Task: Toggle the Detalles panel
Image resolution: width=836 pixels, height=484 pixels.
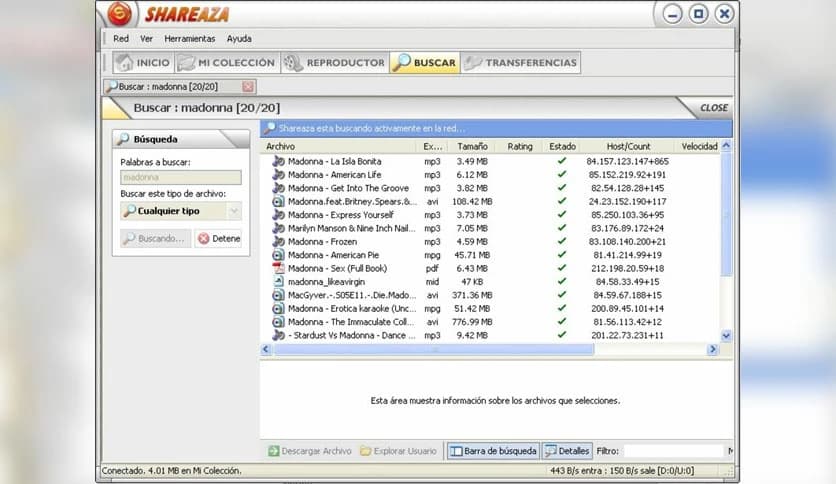Action: coord(567,451)
